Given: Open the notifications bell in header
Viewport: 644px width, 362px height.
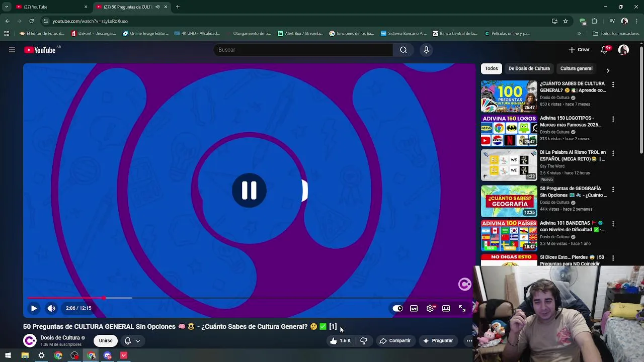Looking at the screenshot, I should pyautogui.click(x=604, y=50).
